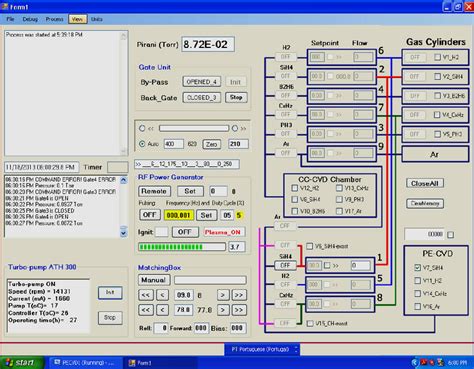Click the Ar gas cylinder box
This screenshot has height=369, width=474.
click(435, 154)
